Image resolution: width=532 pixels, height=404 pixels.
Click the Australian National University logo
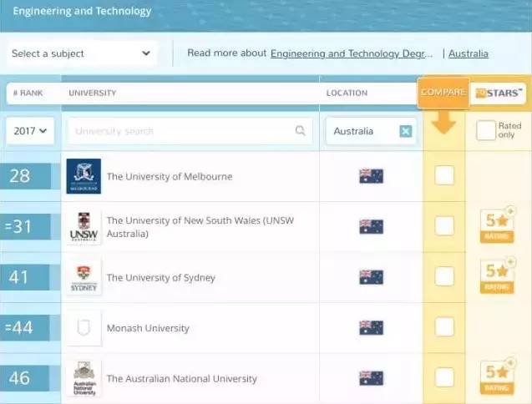coord(84,379)
